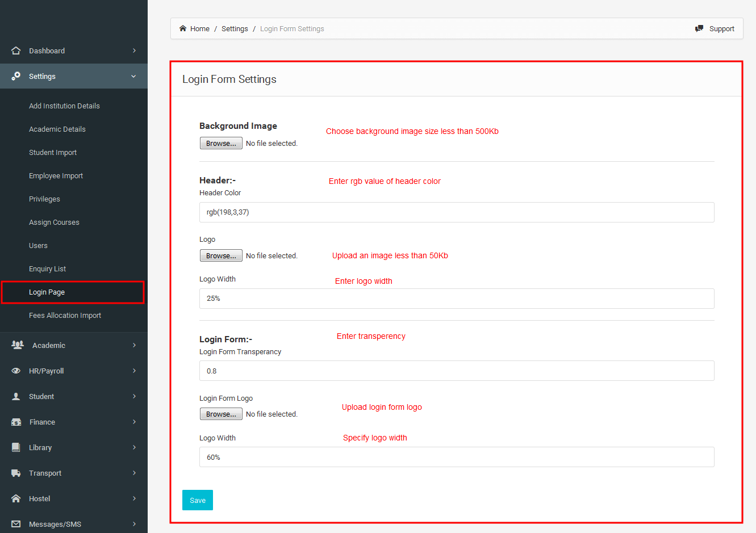Open Academic Details submenu item
Viewport: 756px width, 533px height.
click(57, 129)
